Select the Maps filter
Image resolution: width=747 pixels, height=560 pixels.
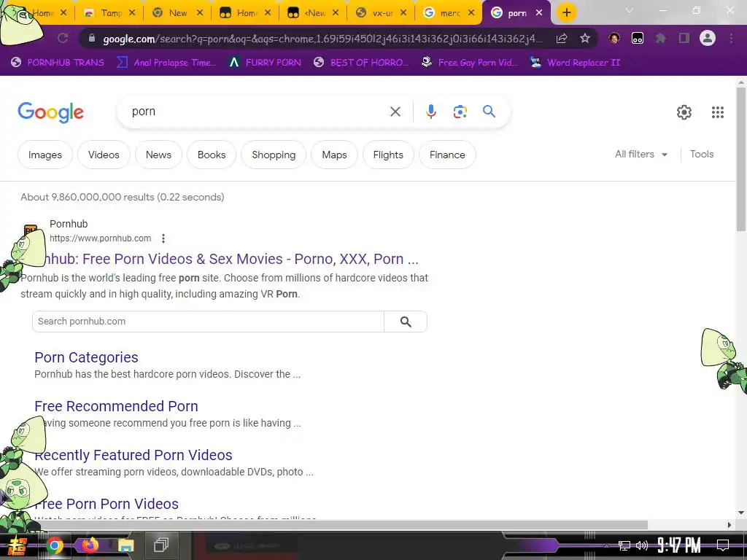point(334,155)
